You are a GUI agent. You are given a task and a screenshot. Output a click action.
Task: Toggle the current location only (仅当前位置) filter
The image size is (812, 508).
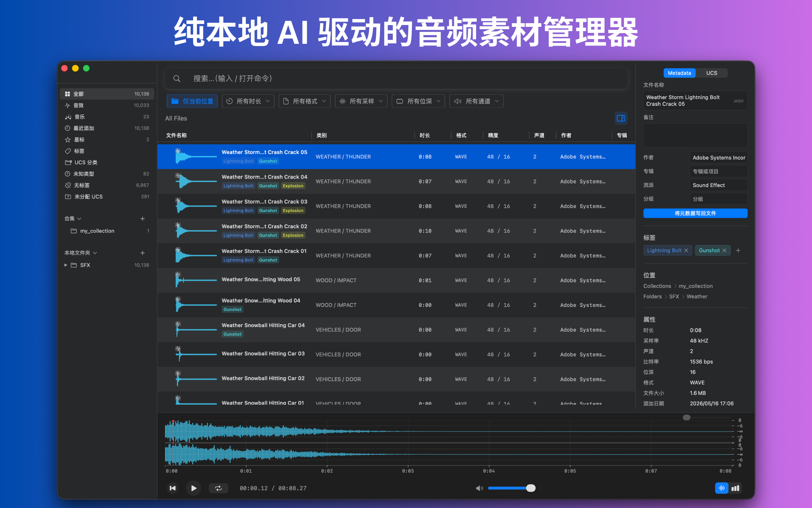pos(192,101)
